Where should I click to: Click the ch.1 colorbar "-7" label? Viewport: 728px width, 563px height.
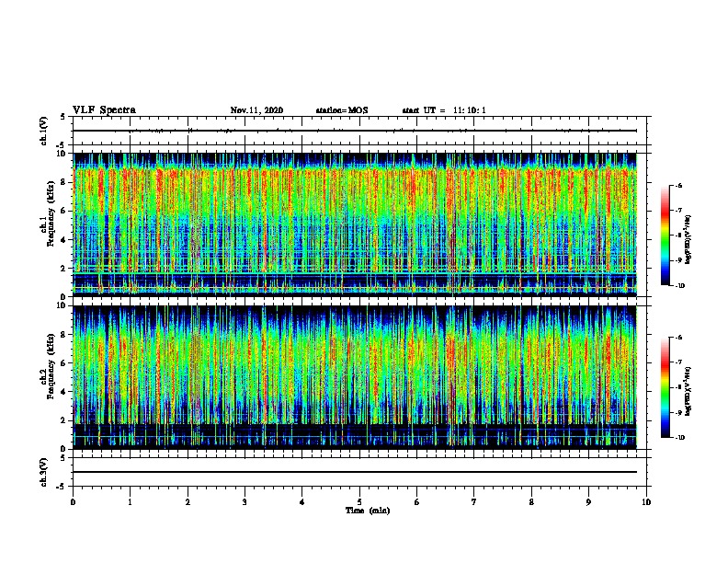pos(678,211)
